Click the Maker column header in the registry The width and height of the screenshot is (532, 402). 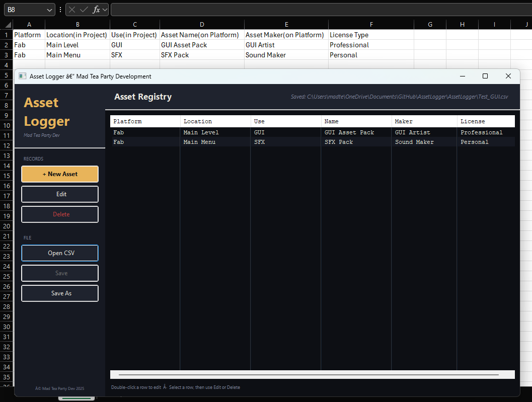424,121
